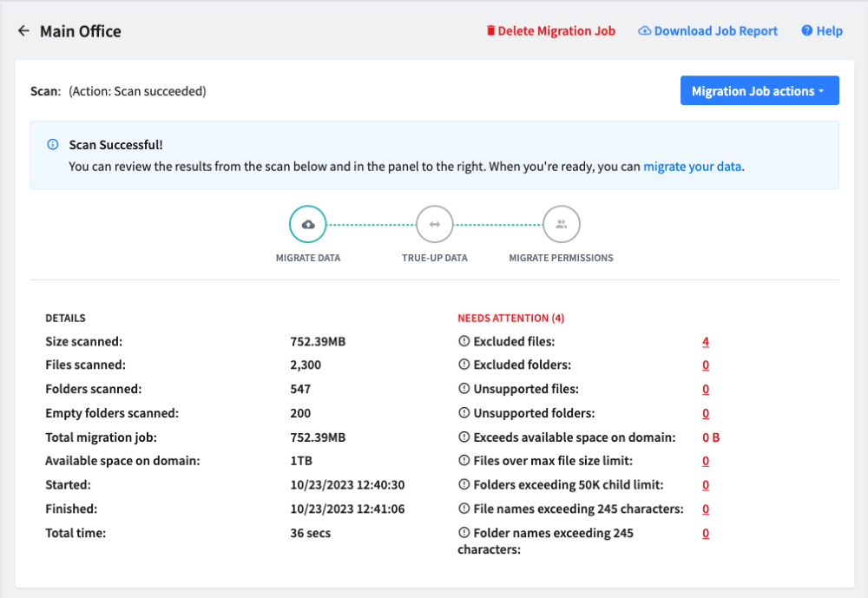
Task: Select the True-Up Data step circle
Action: (x=434, y=225)
